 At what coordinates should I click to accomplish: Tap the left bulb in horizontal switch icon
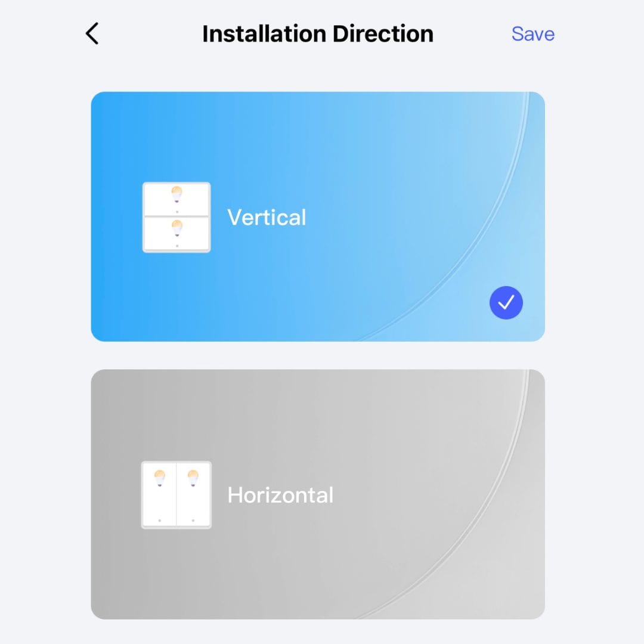coord(160,478)
